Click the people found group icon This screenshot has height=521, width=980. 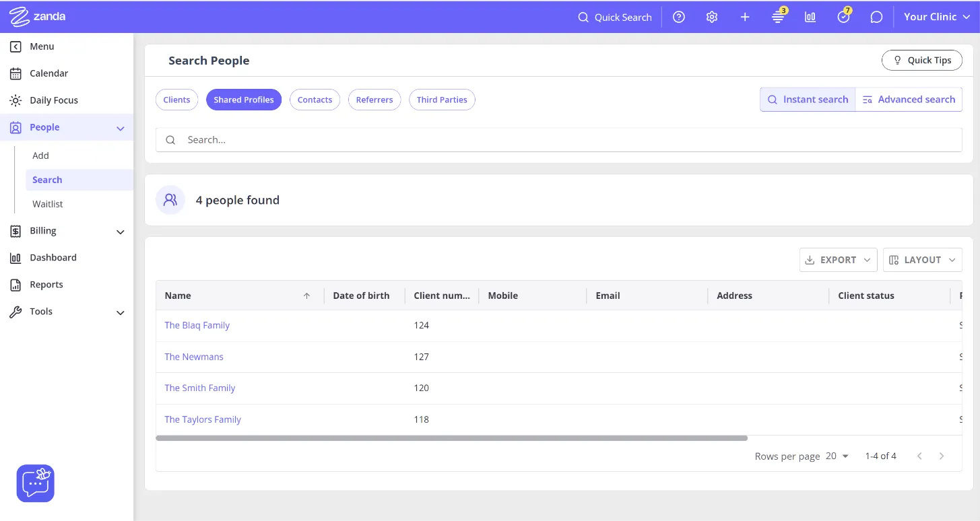tap(170, 200)
